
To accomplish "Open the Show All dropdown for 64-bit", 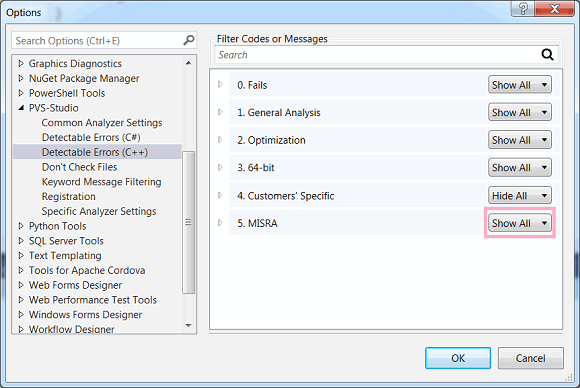I will point(520,168).
